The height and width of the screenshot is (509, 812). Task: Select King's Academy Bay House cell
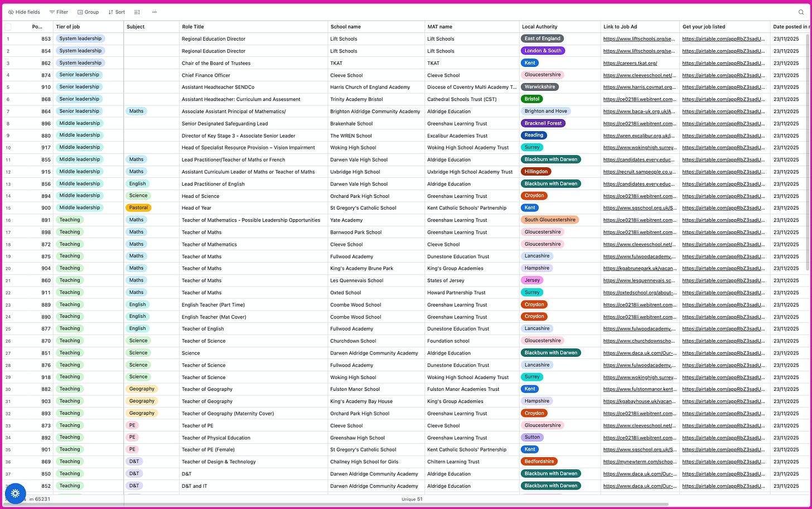[x=376, y=401]
